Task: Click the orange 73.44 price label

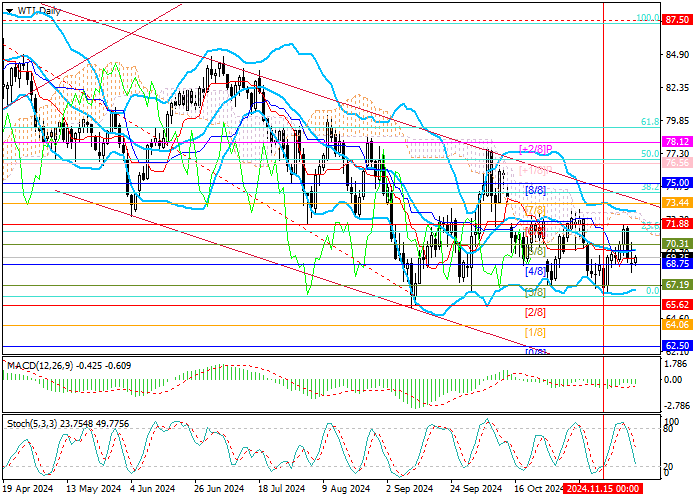Action: pyautogui.click(x=677, y=203)
